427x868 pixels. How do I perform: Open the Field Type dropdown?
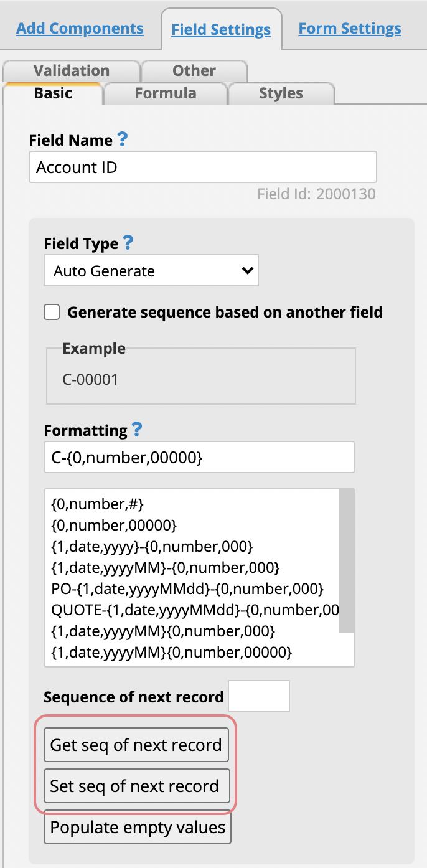coord(151,271)
